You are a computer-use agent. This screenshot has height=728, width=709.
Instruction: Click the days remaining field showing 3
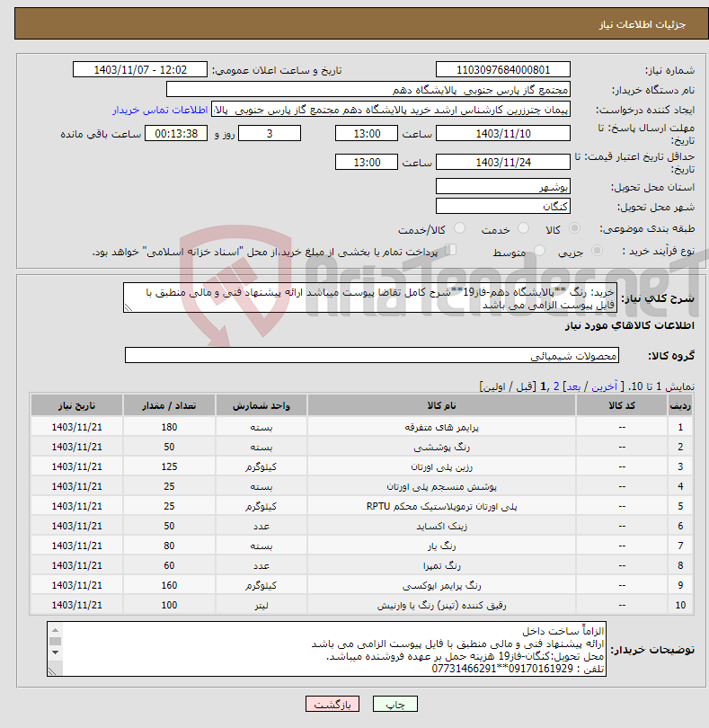click(x=270, y=134)
